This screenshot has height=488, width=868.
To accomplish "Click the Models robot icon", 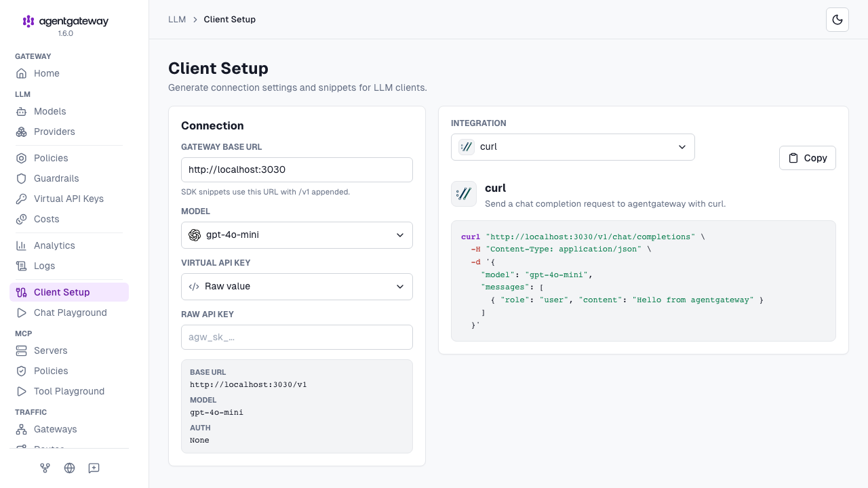I will [x=22, y=111].
